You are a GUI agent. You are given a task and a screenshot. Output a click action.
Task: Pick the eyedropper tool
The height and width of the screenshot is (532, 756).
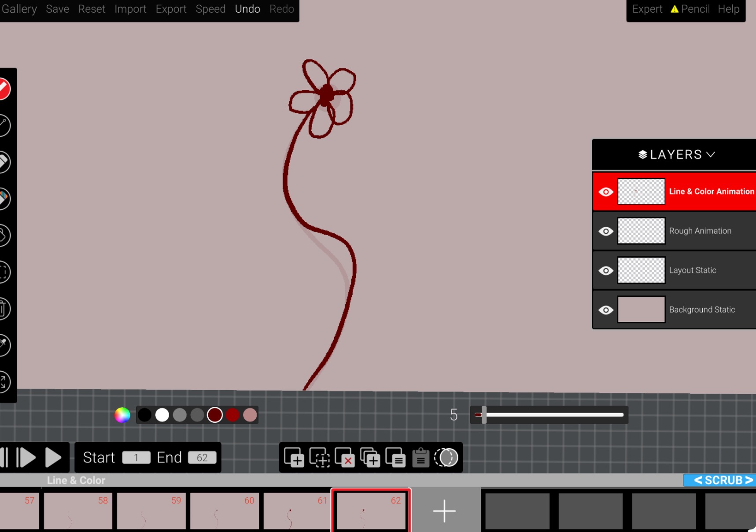4,345
